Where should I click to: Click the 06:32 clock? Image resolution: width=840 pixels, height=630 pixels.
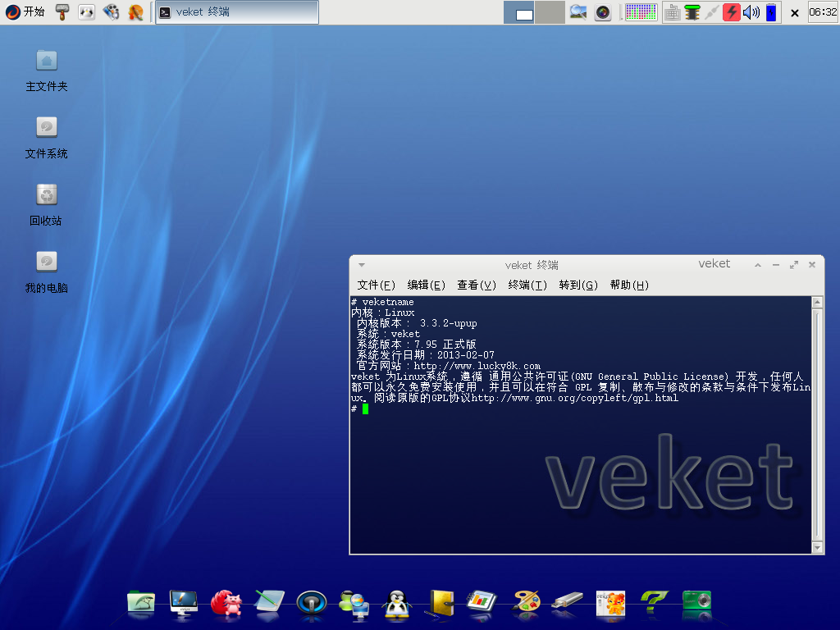coord(823,12)
